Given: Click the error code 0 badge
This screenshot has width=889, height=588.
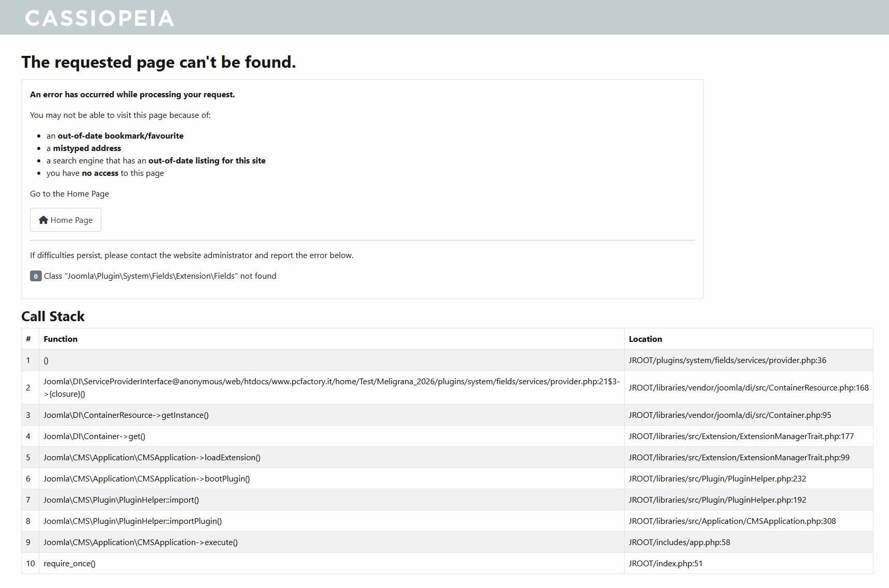Looking at the screenshot, I should pos(36,276).
